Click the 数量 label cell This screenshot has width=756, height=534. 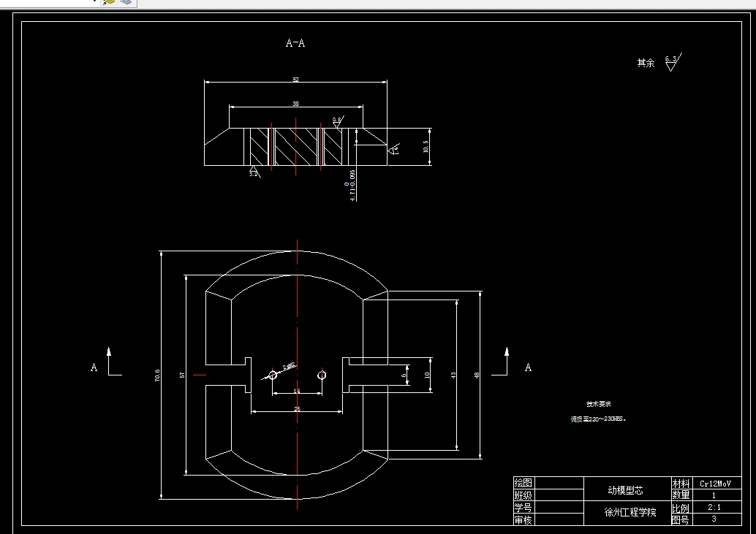(x=681, y=495)
